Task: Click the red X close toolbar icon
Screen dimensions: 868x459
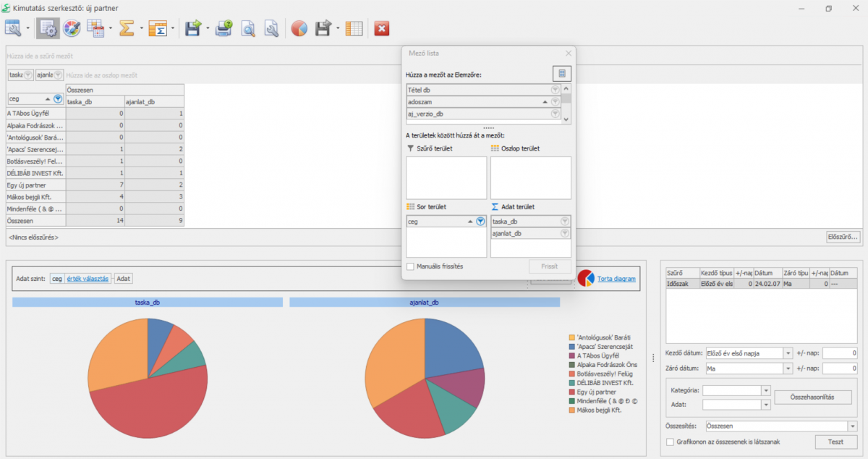Action: [x=382, y=29]
